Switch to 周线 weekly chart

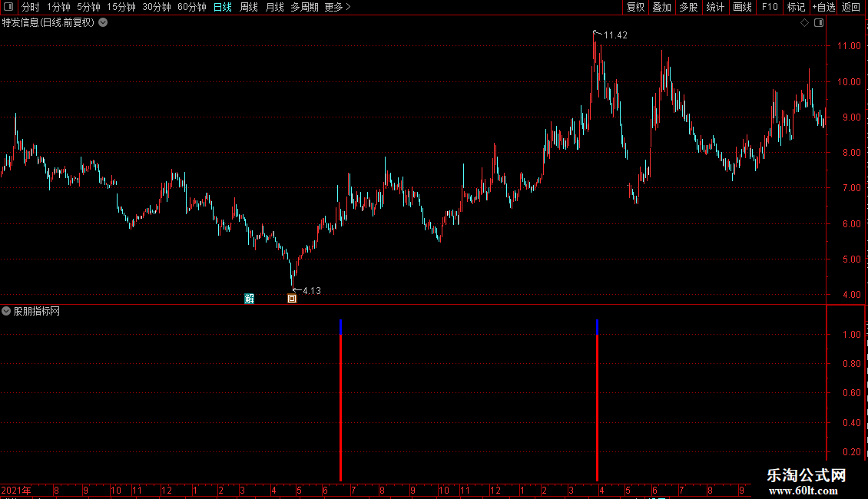249,7
